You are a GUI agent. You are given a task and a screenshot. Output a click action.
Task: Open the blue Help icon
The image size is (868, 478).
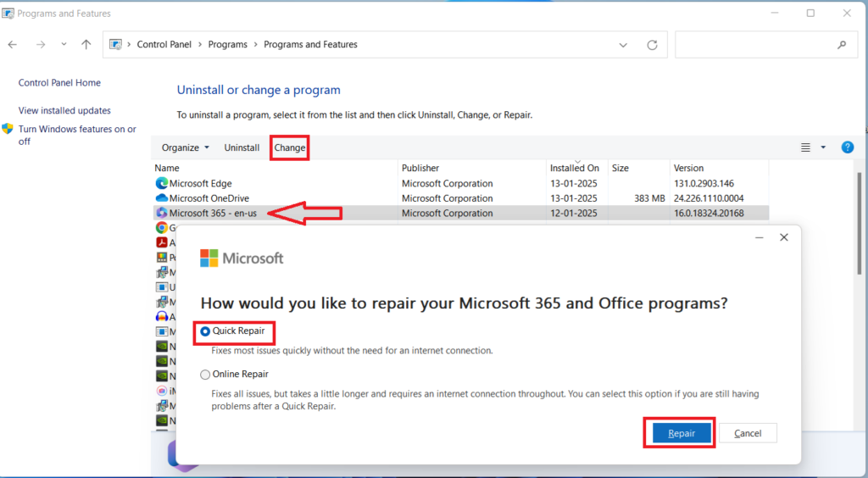847,147
